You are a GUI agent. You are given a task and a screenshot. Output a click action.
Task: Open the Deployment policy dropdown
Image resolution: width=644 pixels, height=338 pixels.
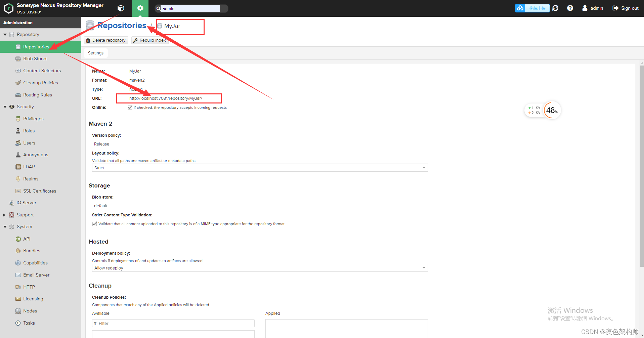[260, 268]
